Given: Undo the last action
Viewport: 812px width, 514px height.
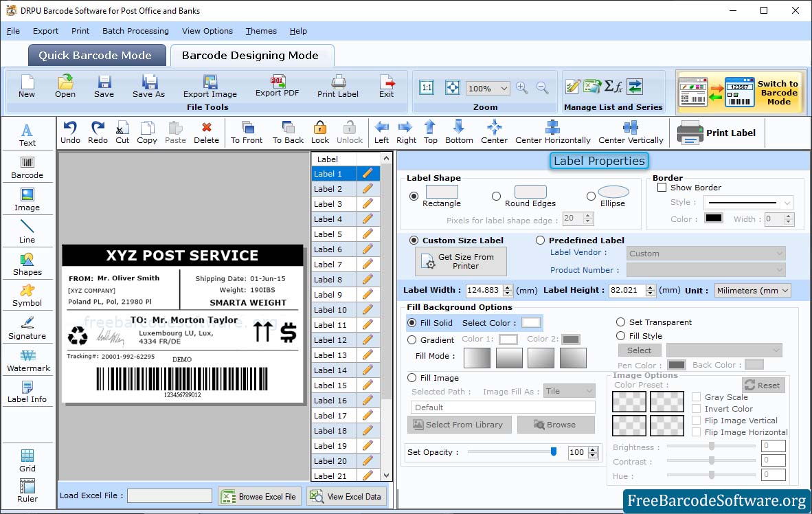Looking at the screenshot, I should (x=70, y=132).
